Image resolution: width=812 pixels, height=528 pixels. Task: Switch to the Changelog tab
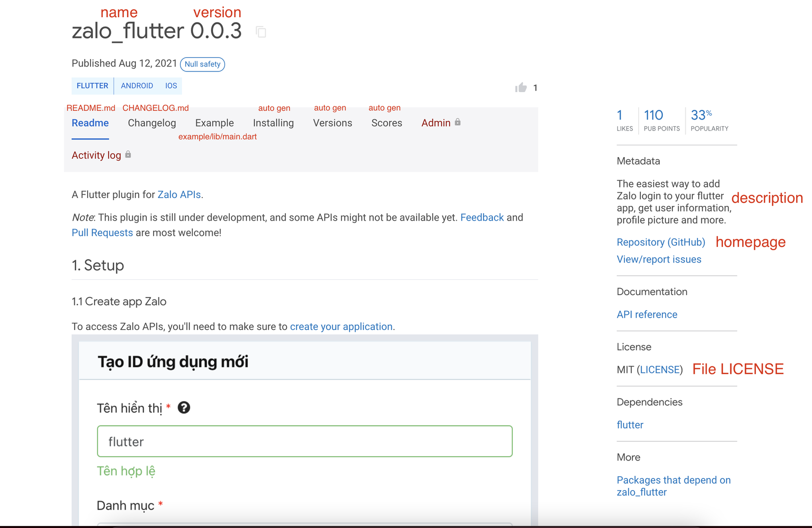(152, 123)
